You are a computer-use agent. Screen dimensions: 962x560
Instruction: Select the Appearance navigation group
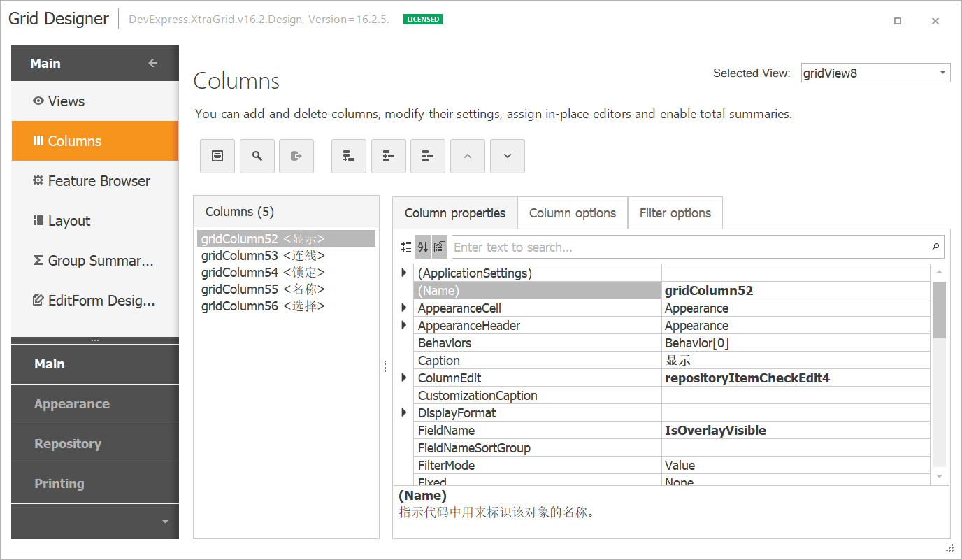[95, 404]
